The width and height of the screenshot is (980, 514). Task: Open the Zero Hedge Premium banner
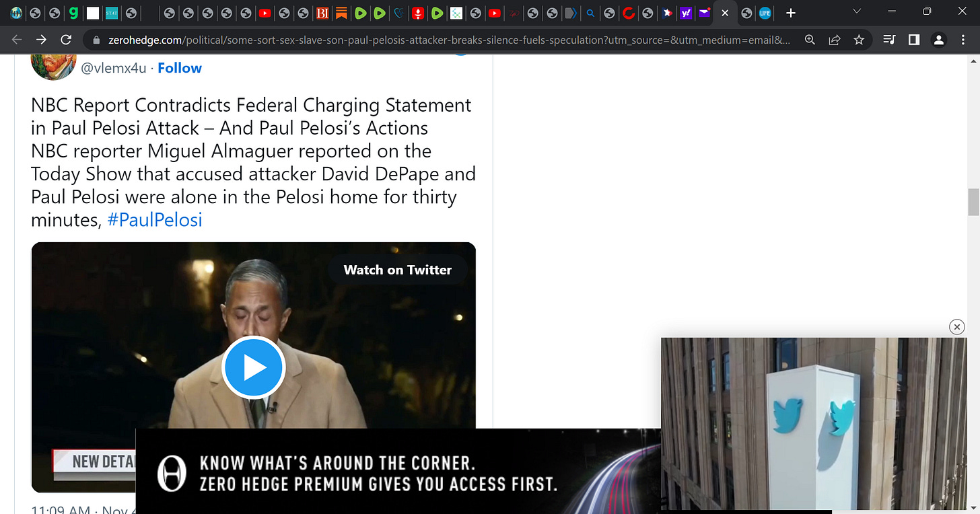(398, 471)
